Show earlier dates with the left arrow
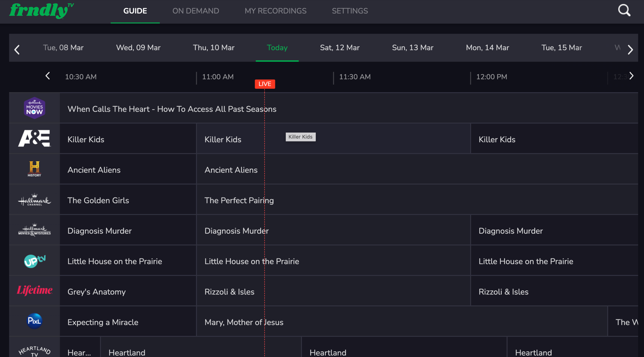 tap(17, 50)
